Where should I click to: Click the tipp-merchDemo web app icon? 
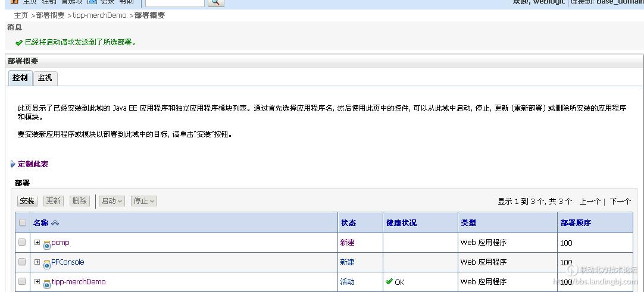click(x=47, y=284)
